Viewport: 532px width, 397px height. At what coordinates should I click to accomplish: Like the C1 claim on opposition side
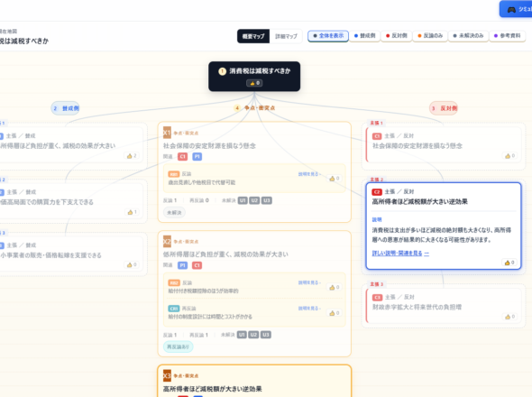[x=510, y=156]
